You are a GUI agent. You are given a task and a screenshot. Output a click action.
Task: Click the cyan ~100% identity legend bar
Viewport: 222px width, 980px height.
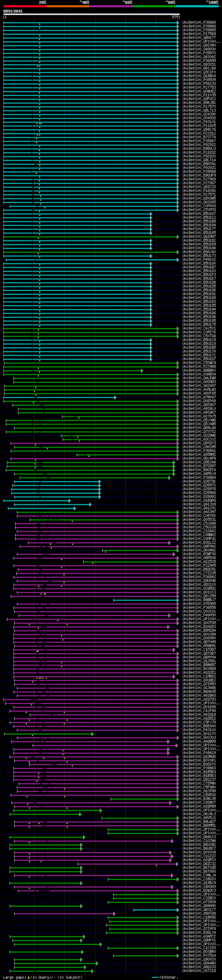pyautogui.click(x=197, y=6)
